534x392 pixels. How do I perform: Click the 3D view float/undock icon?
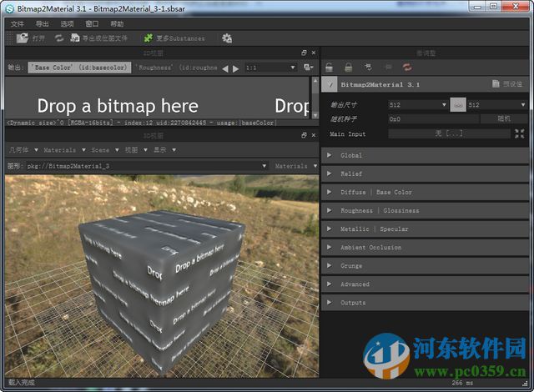point(304,135)
